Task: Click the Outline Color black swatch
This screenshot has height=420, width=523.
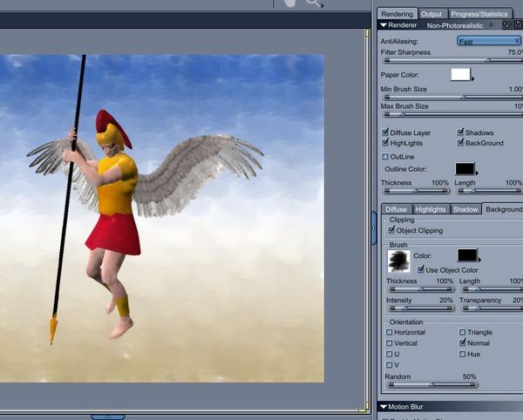Action: 465,169
